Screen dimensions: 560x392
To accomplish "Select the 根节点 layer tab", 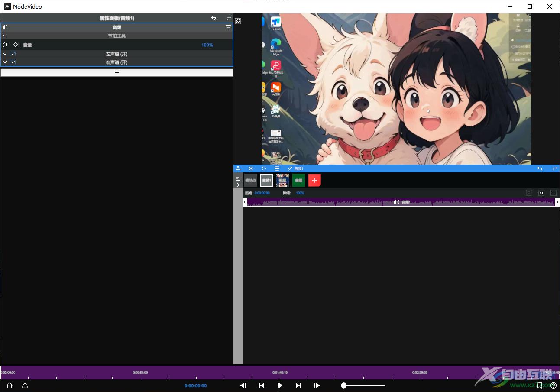I will point(250,180).
